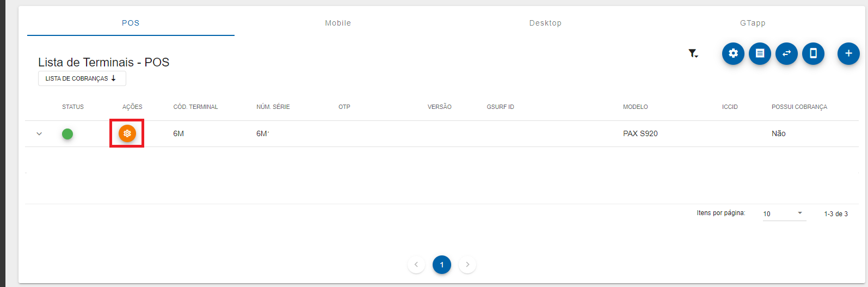Image resolution: width=868 pixels, height=287 pixels.
Task: Add a new terminal with plus button
Action: click(848, 53)
